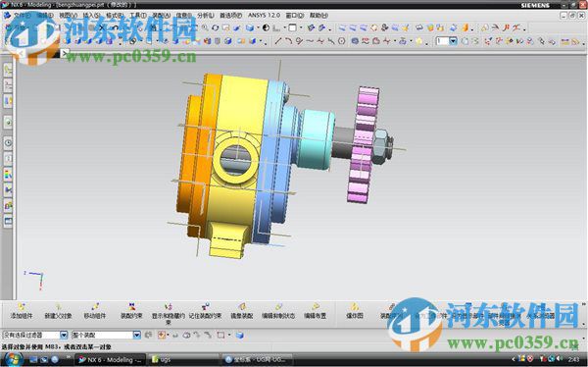Click the 记住装配约束 remember constraints button
Image resolution: width=588 pixels, height=367 pixels.
[x=205, y=311]
